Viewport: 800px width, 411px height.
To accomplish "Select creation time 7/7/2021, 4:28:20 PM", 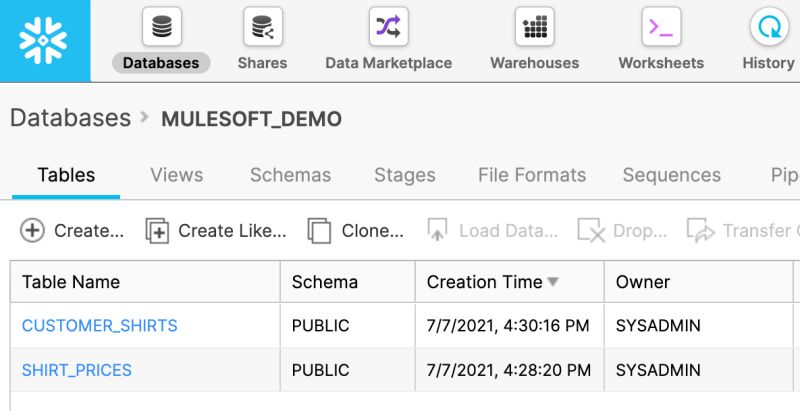I will pyautogui.click(x=509, y=370).
